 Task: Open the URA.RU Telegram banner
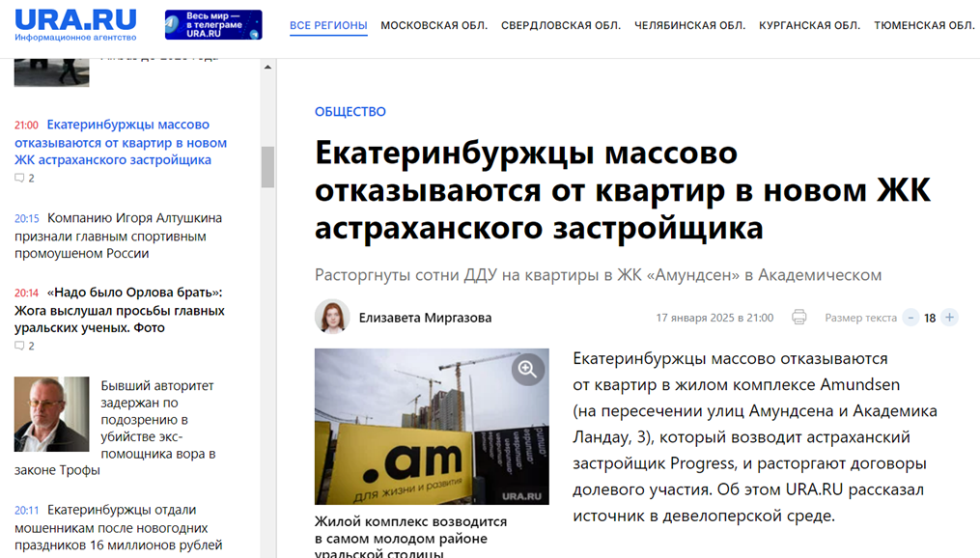click(x=213, y=25)
